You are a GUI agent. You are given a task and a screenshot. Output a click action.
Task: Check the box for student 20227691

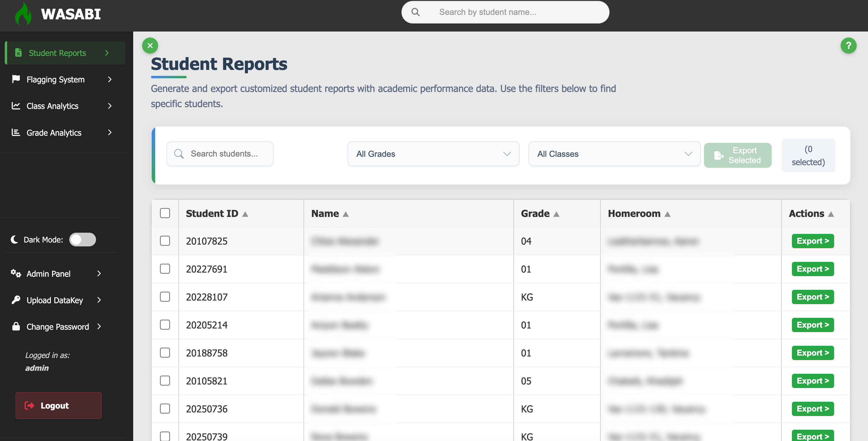(x=165, y=269)
